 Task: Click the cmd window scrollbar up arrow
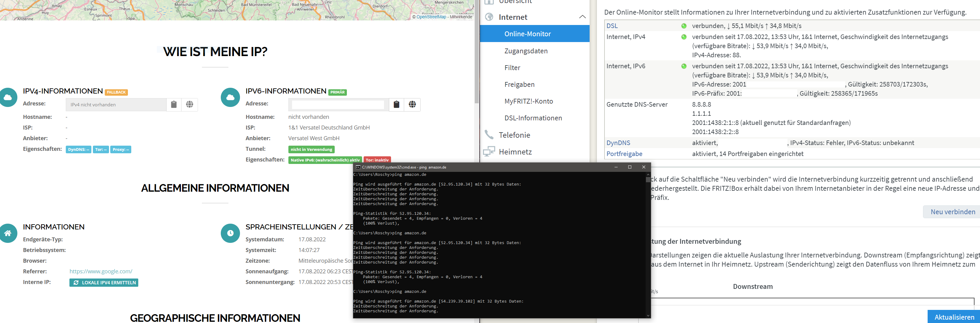[x=648, y=175]
